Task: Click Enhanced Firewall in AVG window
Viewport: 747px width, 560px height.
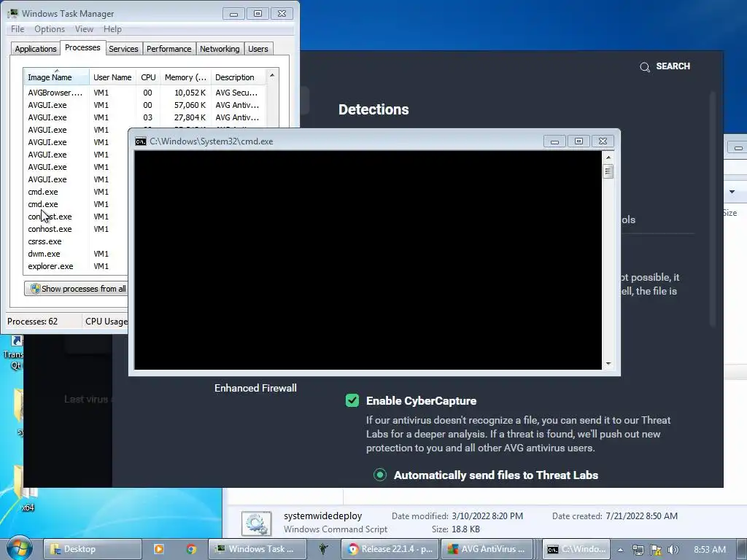Action: (255, 388)
